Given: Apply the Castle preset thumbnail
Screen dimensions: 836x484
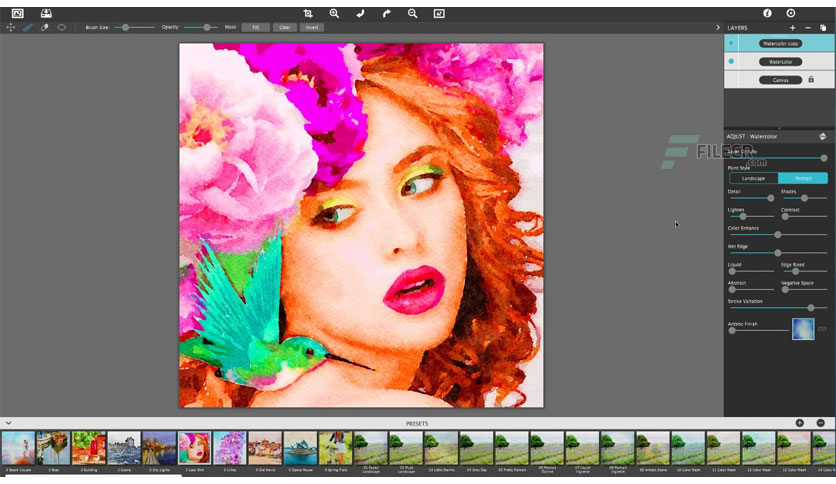Looking at the screenshot, I should (x=124, y=448).
